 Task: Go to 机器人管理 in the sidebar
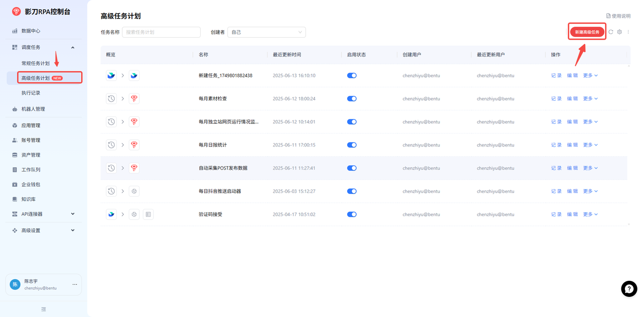pyautogui.click(x=33, y=109)
